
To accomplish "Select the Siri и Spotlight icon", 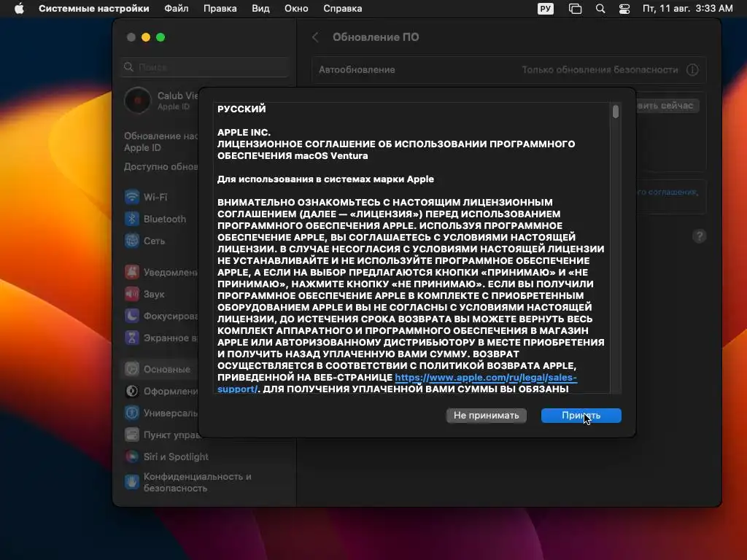I will [132, 456].
